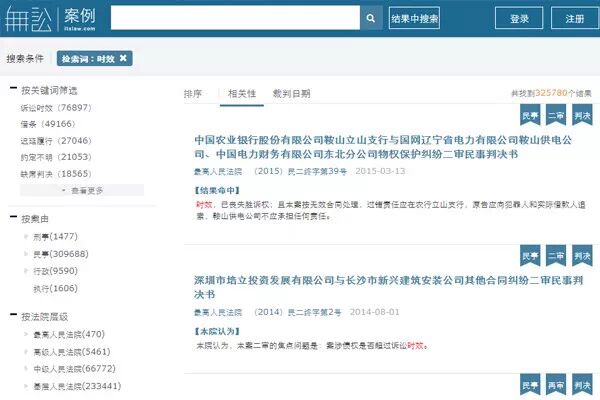This screenshot has height=400, width=600.
Task: Expand 高级人民法院(5461) arrow
Action: click(26, 351)
